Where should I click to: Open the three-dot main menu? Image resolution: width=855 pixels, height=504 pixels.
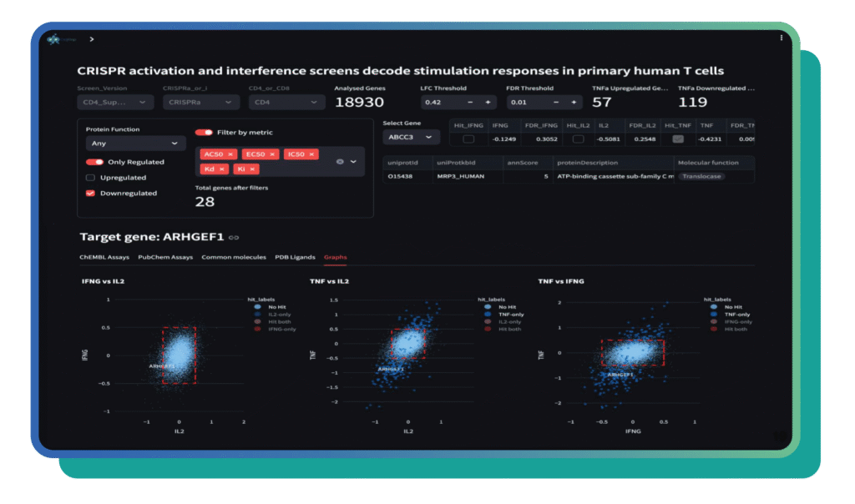(x=782, y=38)
